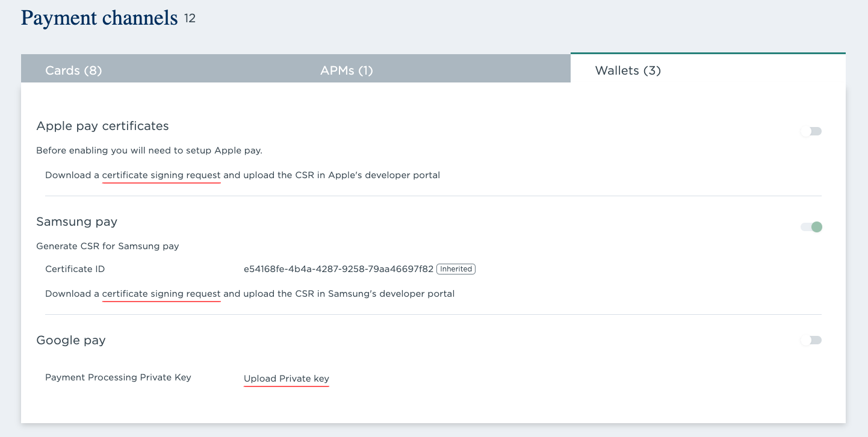Viewport: 868px width, 437px height.
Task: Download Apple pay certificate signing request
Action: pos(161,176)
